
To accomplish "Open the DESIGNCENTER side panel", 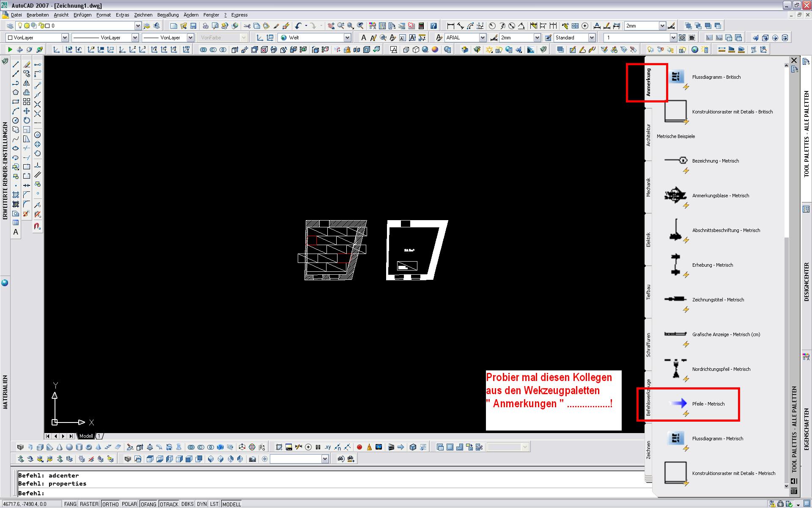I will point(806,282).
